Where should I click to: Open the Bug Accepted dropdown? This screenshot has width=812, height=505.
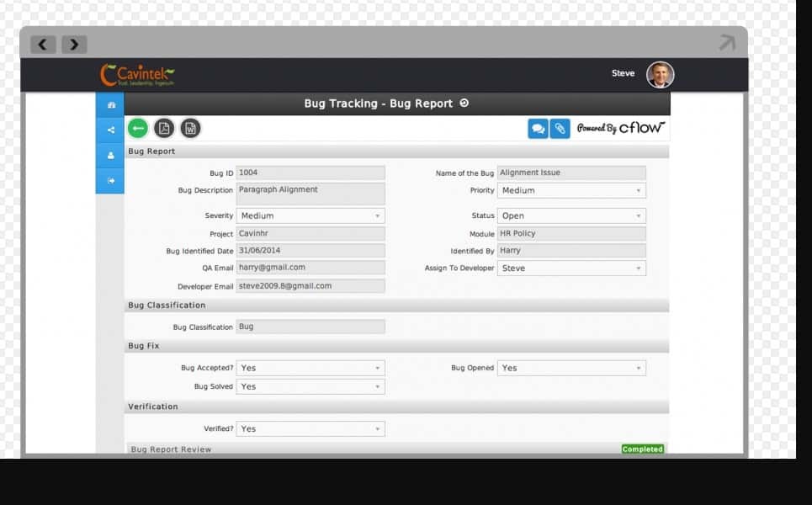(x=310, y=368)
